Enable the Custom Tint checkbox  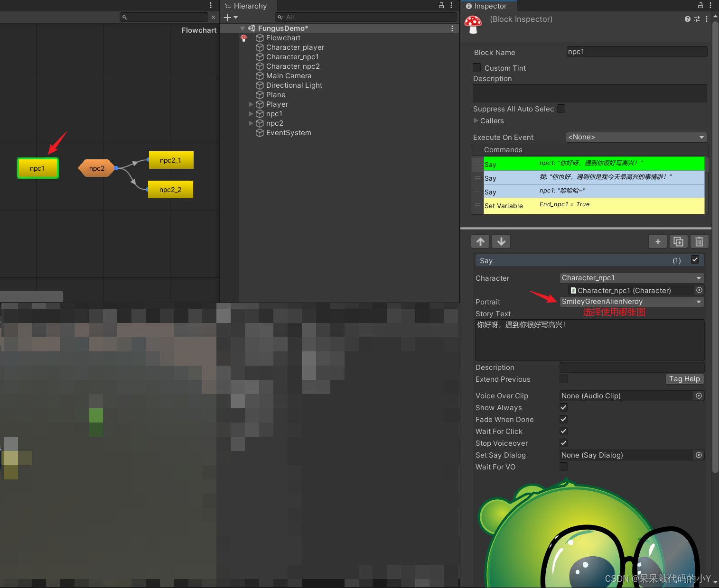pyautogui.click(x=477, y=67)
